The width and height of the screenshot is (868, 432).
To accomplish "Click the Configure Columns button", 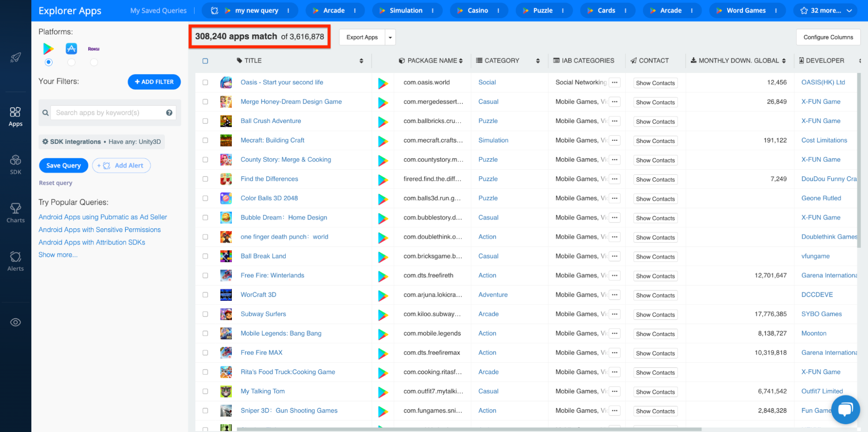I will coord(828,37).
